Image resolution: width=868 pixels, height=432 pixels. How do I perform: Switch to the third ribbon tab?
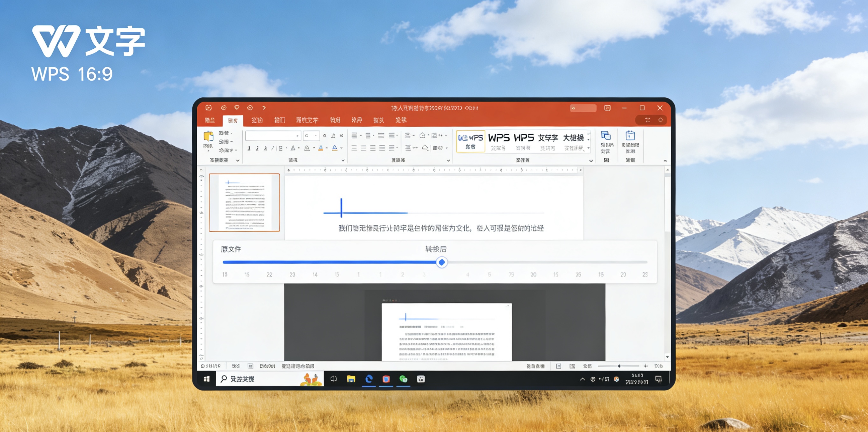click(257, 120)
